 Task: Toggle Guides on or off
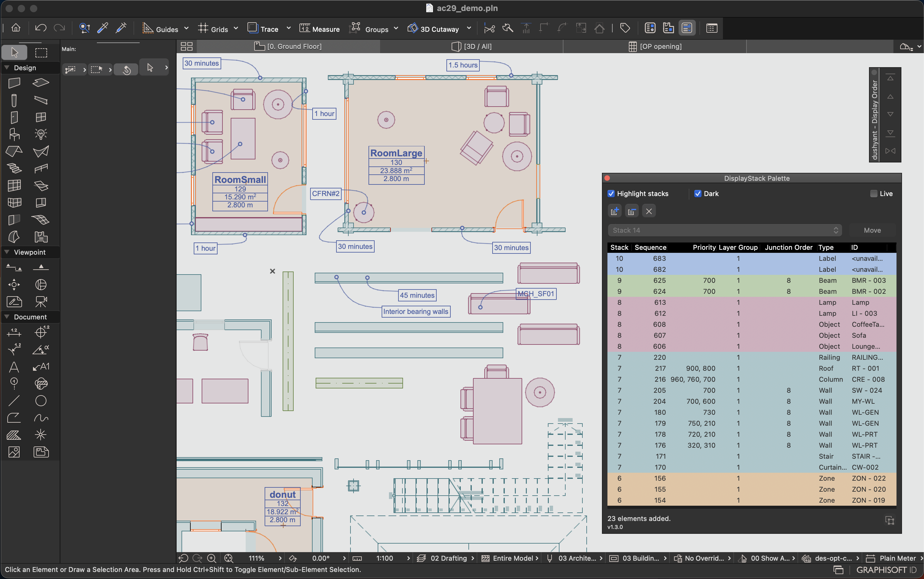pos(160,29)
